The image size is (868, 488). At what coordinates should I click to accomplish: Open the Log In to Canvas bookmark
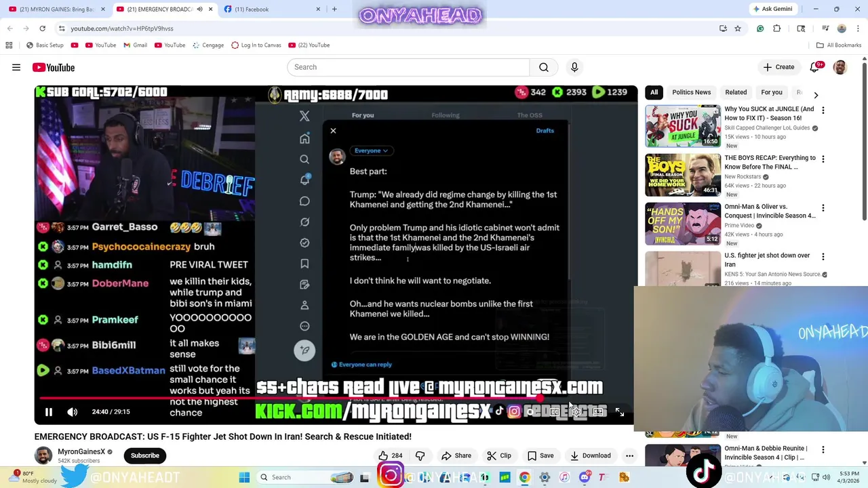(x=256, y=45)
